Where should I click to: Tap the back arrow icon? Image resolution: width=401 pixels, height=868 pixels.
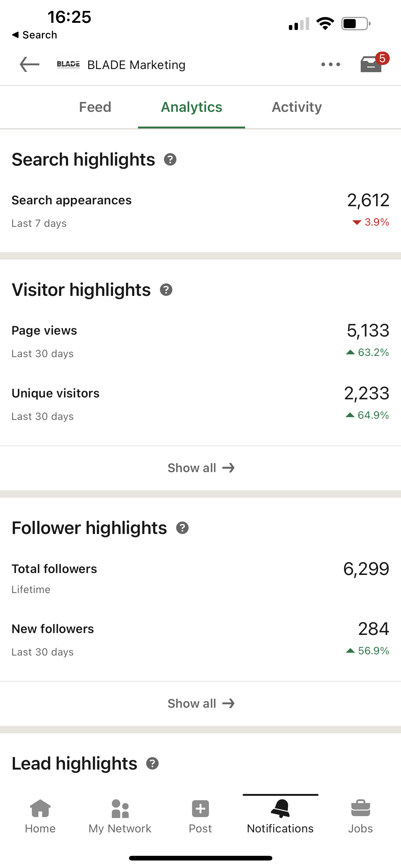pyautogui.click(x=30, y=64)
